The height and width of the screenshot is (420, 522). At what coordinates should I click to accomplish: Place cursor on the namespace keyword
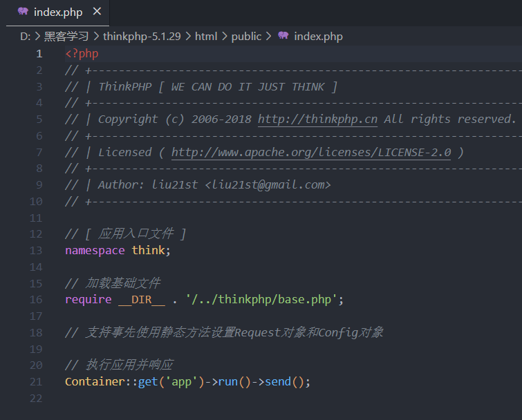[95, 250]
